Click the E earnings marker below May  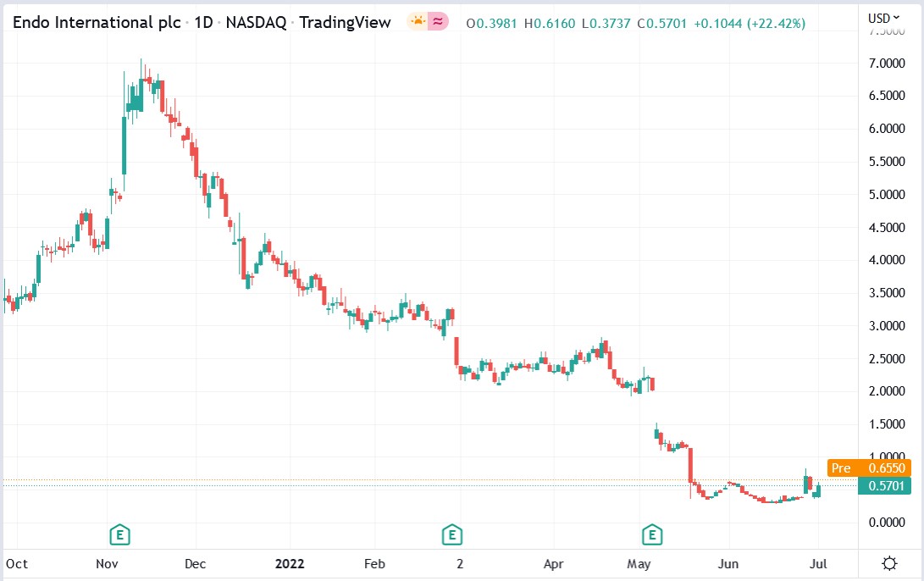[651, 535]
